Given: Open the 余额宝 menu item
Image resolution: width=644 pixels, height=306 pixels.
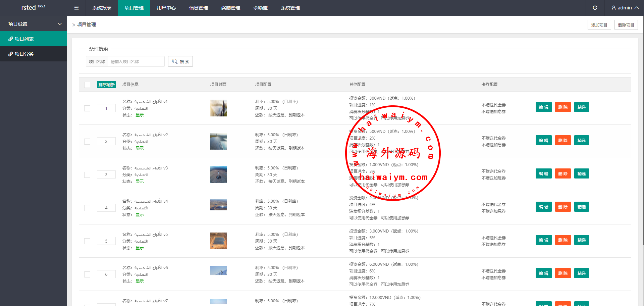Looking at the screenshot, I should click(x=260, y=8).
